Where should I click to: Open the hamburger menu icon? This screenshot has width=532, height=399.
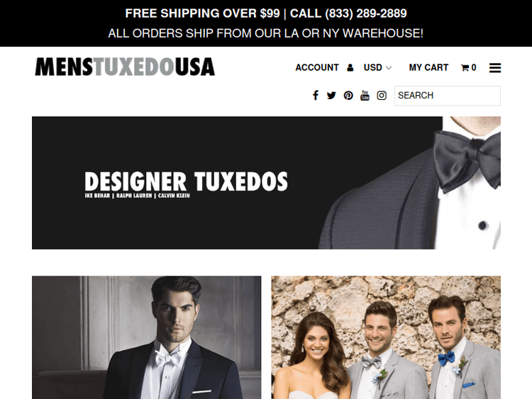(495, 68)
